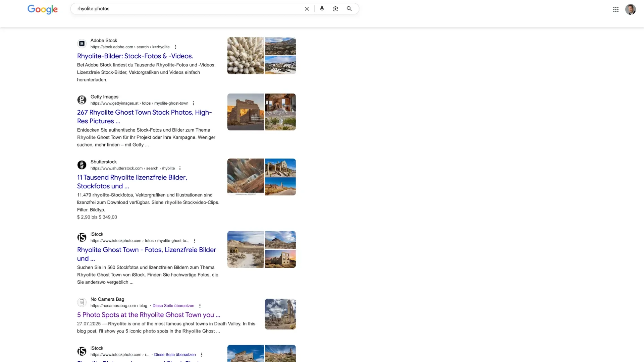Click the magnifying glass search button
The width and height of the screenshot is (644, 362).
click(349, 9)
